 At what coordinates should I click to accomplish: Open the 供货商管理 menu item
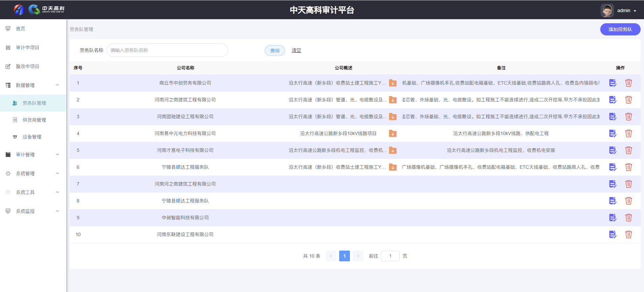34,120
